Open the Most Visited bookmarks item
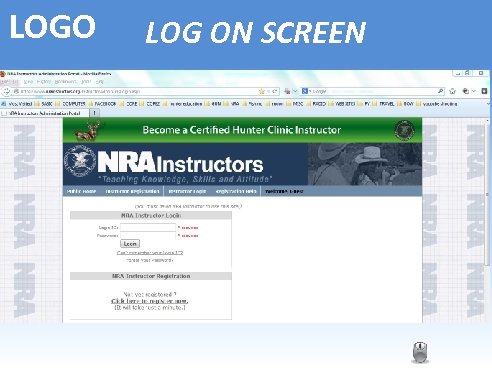 click(x=17, y=104)
